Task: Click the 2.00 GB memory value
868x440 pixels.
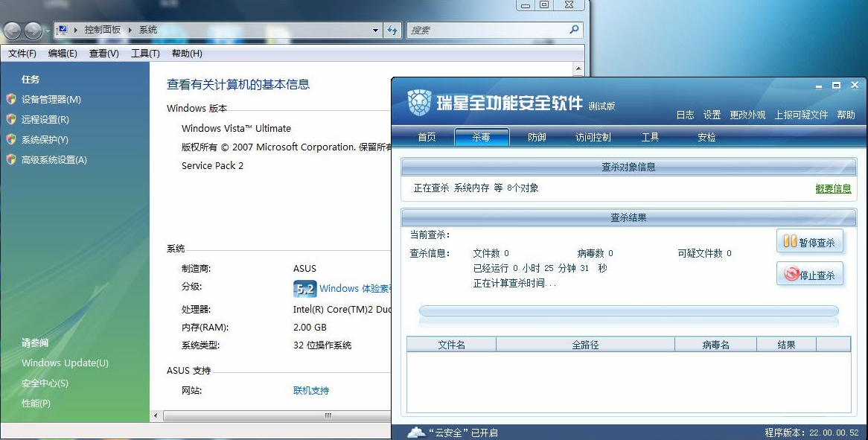Action: [x=310, y=327]
